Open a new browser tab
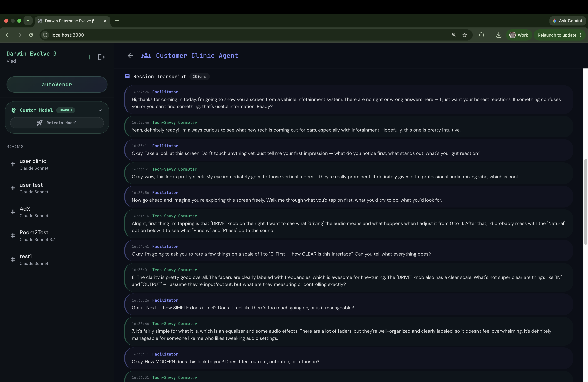 tap(117, 21)
